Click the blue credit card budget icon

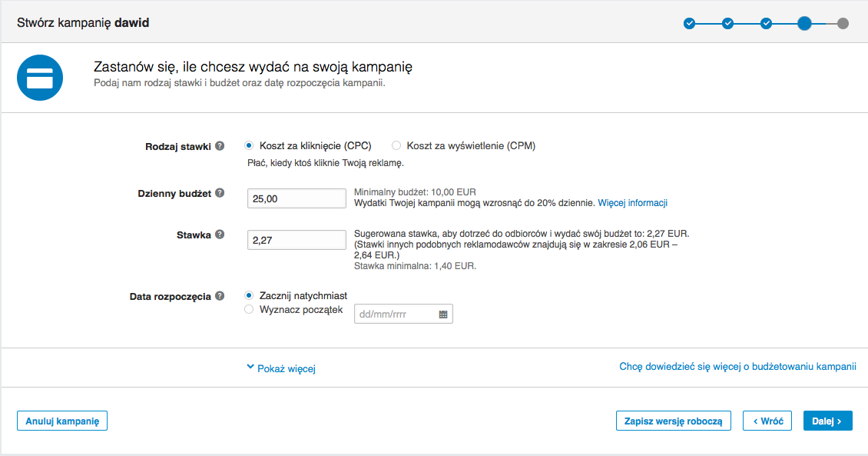click(39, 78)
